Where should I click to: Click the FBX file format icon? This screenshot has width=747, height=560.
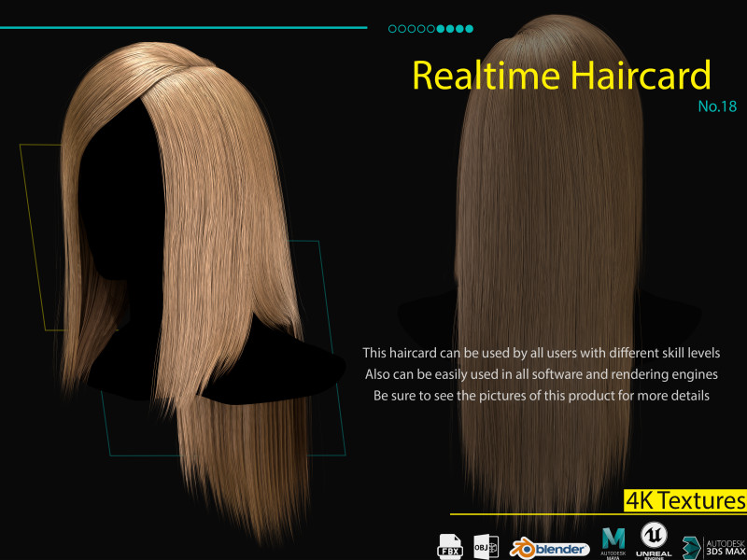tap(450, 545)
